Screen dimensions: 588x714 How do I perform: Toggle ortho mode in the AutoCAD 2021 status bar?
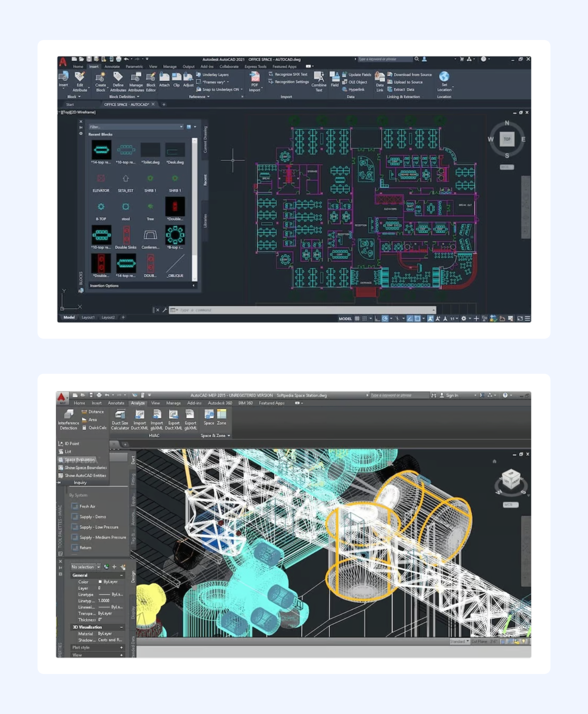click(x=377, y=318)
